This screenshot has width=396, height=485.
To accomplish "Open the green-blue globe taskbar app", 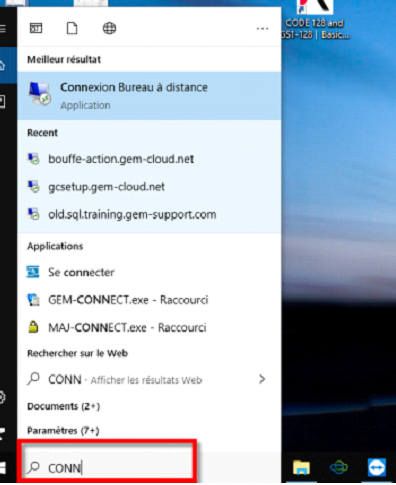I will point(339,467).
